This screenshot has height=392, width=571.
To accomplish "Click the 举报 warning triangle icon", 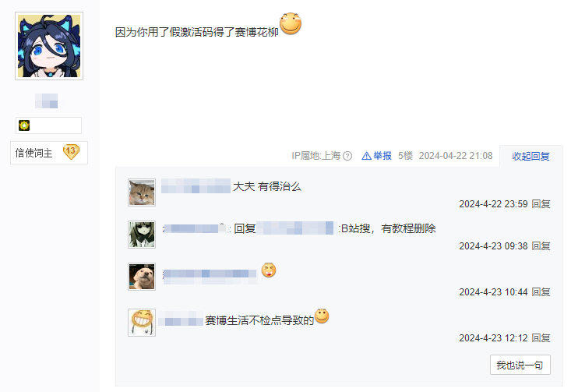I will (x=366, y=156).
